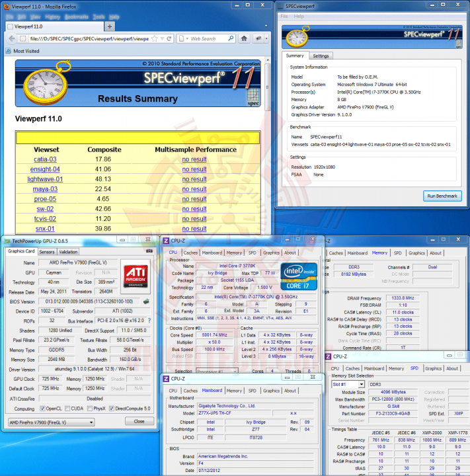The width and height of the screenshot is (470, 476).
Task: Click the tcvis-02 viewset link
Action: tap(45, 219)
